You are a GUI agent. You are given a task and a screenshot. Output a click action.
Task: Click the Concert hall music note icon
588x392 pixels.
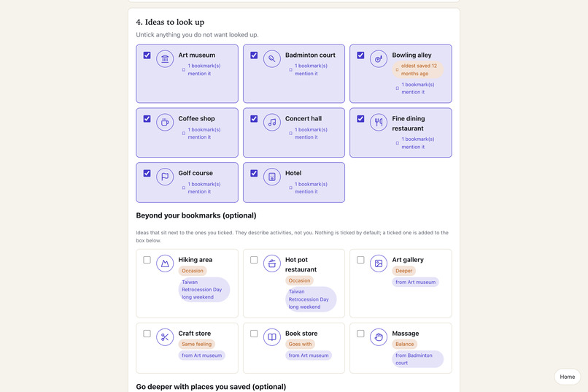pos(272,123)
